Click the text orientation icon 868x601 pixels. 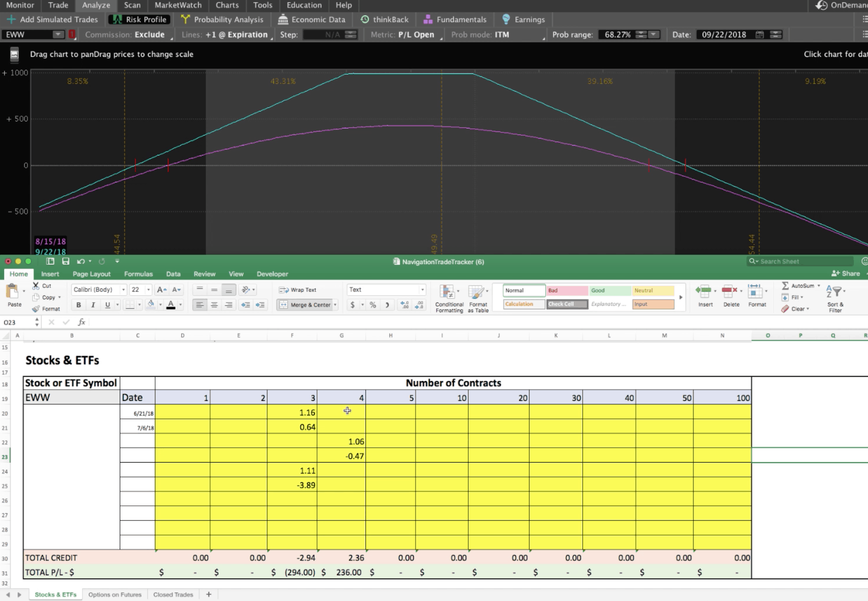(245, 290)
